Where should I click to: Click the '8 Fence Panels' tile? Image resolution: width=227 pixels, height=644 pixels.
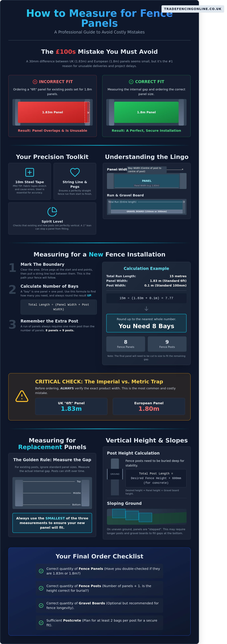click(x=126, y=344)
